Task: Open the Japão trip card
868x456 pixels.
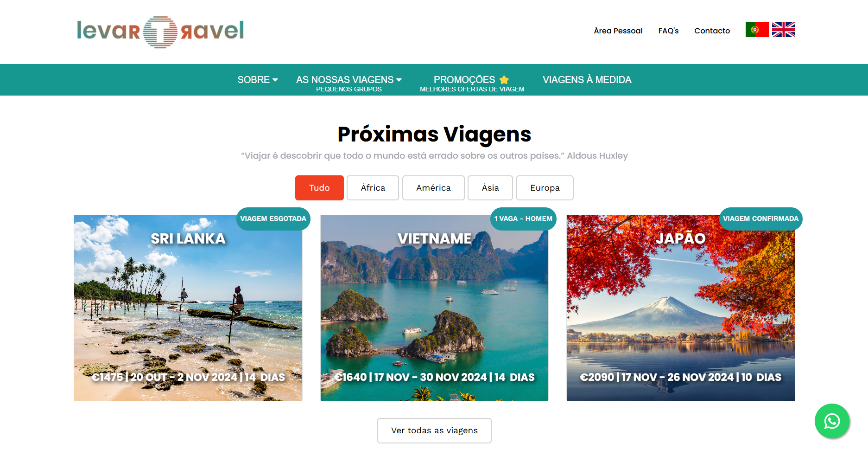Action: tap(681, 308)
